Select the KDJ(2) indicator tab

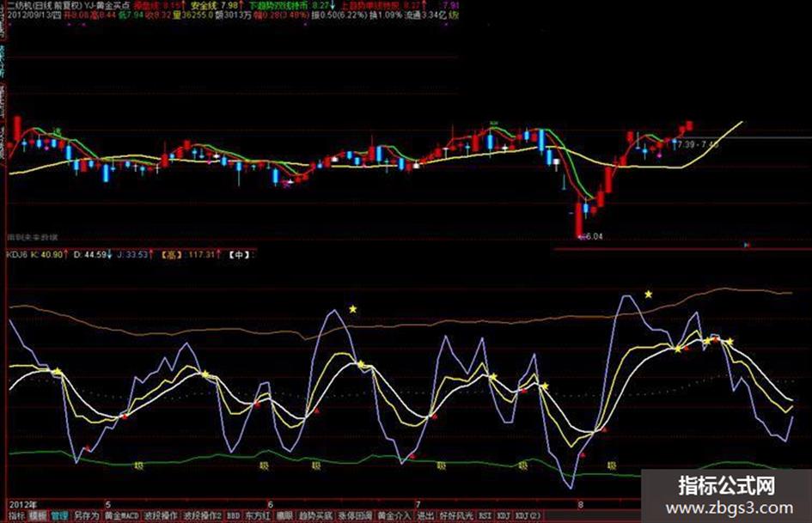(x=528, y=516)
